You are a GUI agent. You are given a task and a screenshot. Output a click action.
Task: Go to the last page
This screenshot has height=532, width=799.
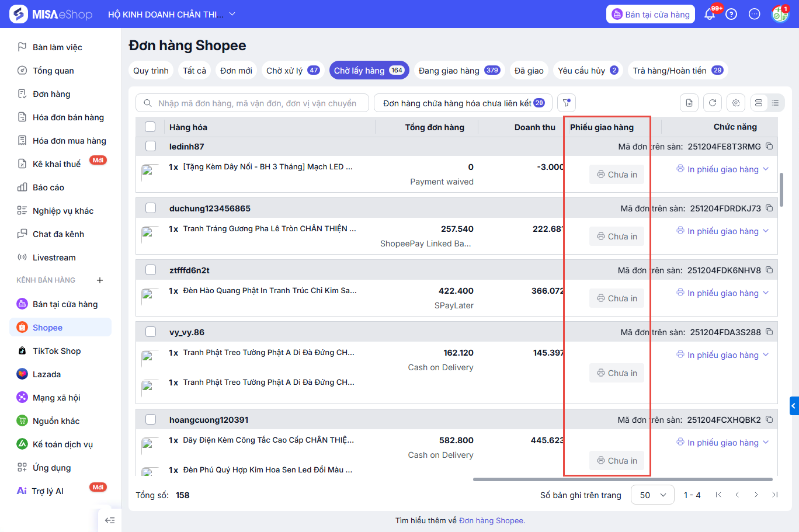pos(774,495)
